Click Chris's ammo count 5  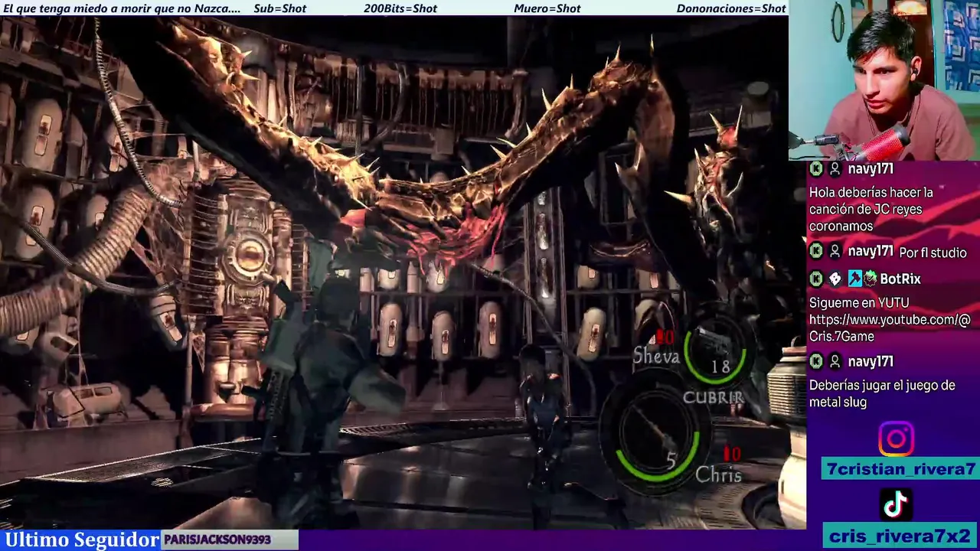click(x=671, y=461)
